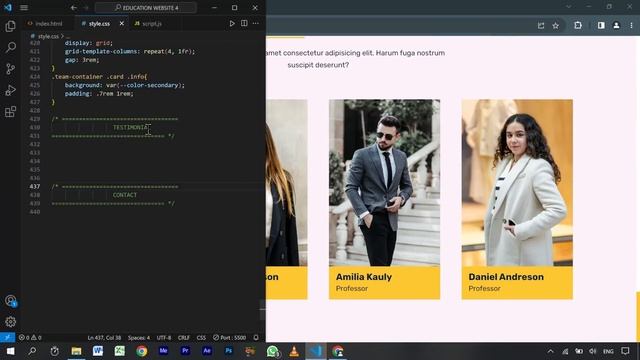Open Google Chrome from the taskbar
This screenshot has height=360, width=640.
(142, 351)
